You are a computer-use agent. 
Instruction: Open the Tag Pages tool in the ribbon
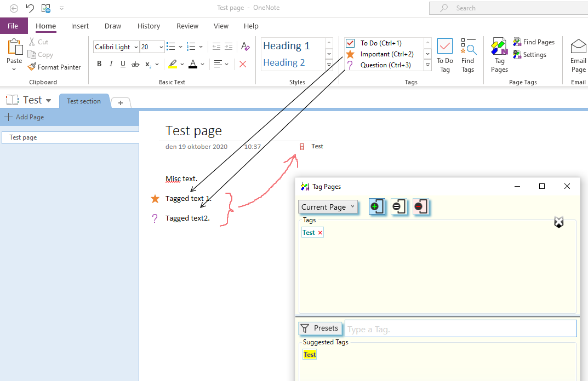click(x=499, y=55)
